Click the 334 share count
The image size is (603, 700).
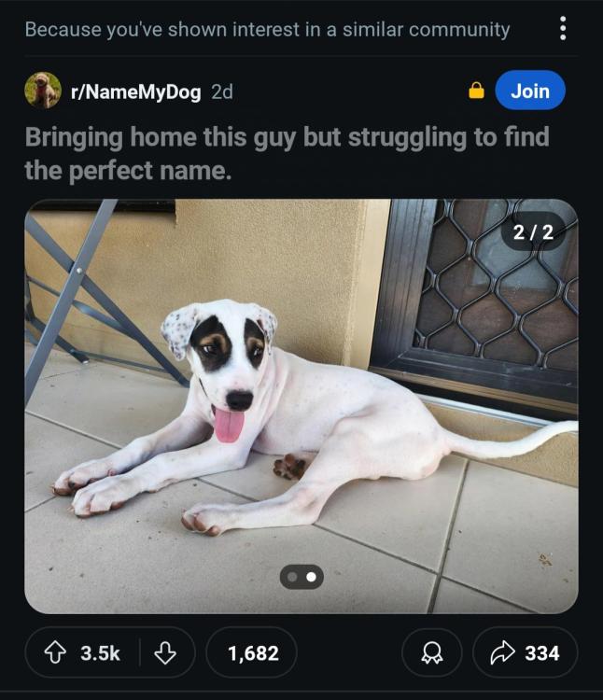click(x=541, y=653)
